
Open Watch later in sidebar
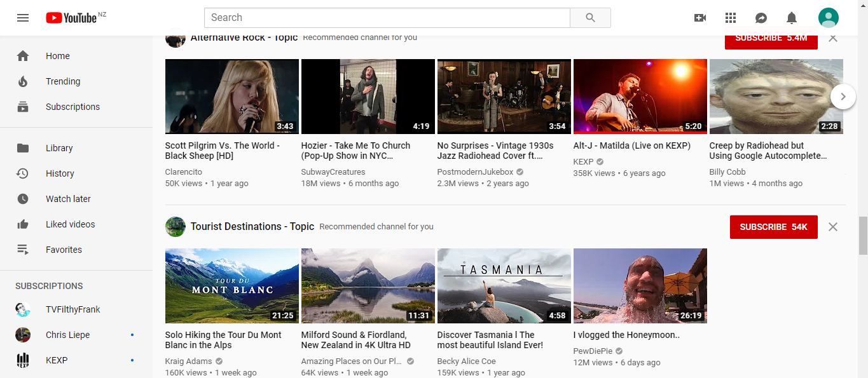pos(68,199)
